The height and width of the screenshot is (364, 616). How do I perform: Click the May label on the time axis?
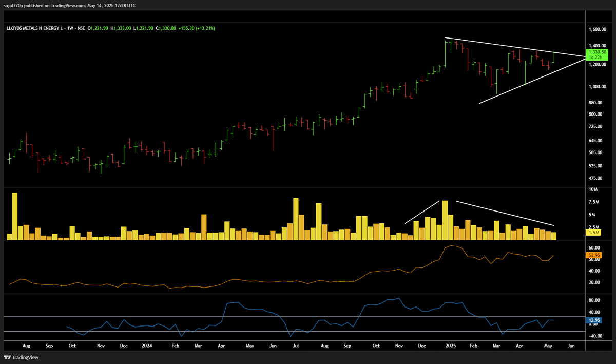548,346
